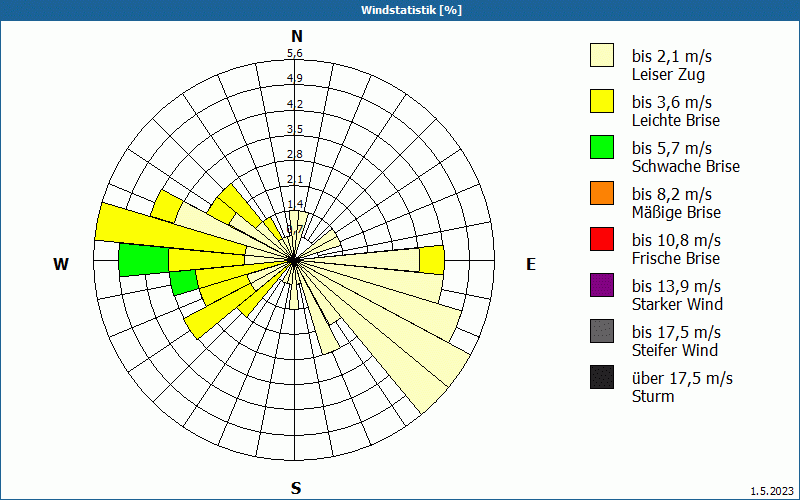Click the 'N' compass label
The image size is (800, 500).
coord(297,36)
